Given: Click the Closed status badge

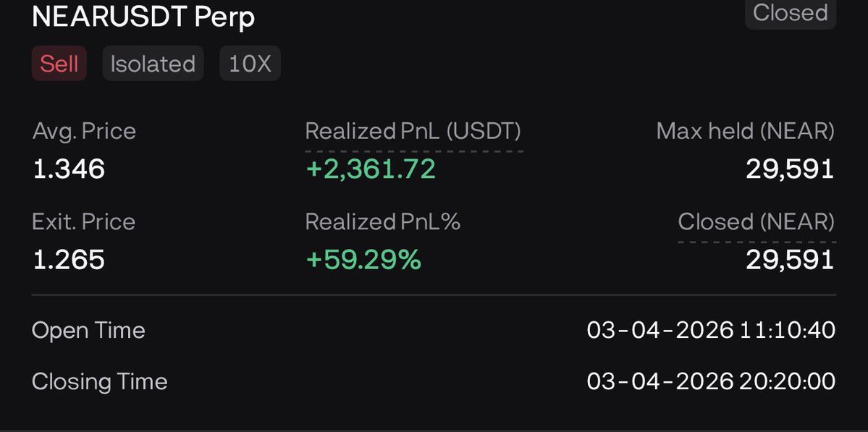Looking at the screenshot, I should coord(790,13).
